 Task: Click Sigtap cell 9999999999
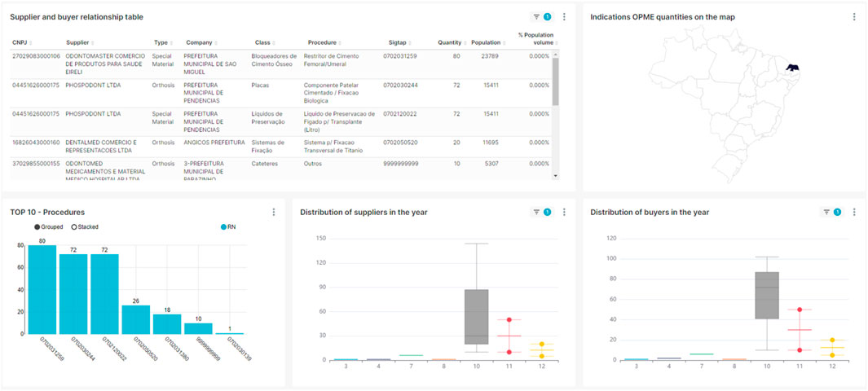[401, 165]
